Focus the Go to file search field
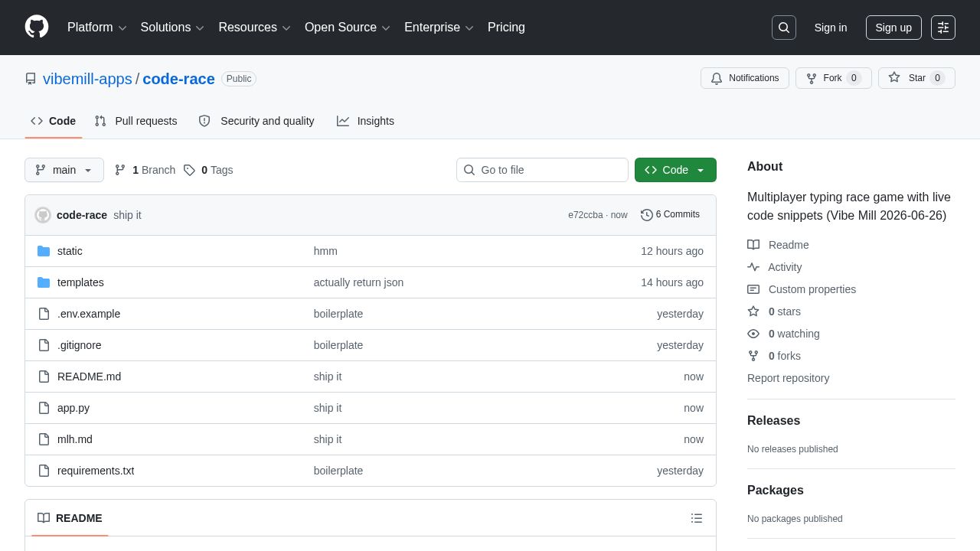980x551 pixels. 542,170
